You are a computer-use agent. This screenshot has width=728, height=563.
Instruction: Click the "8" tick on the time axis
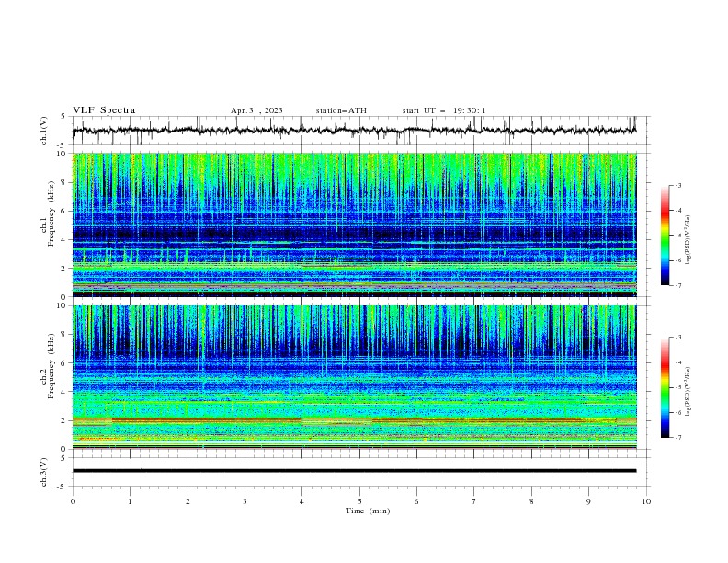(531, 501)
